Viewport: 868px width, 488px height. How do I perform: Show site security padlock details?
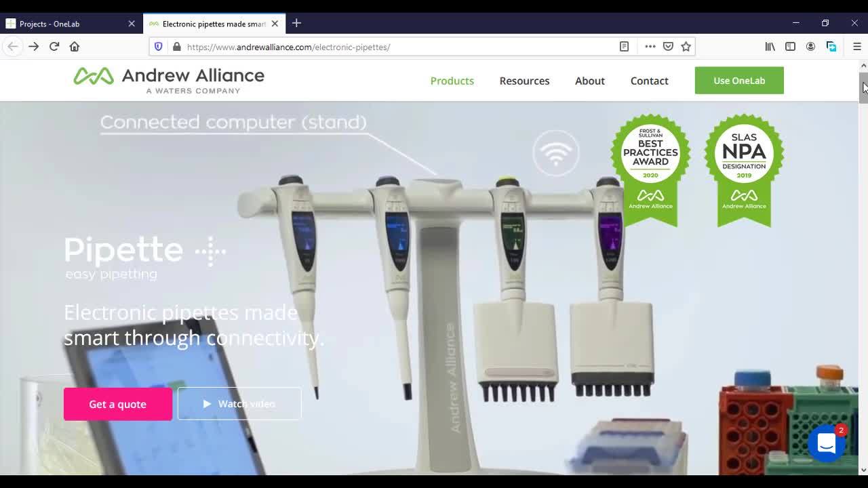tap(176, 47)
